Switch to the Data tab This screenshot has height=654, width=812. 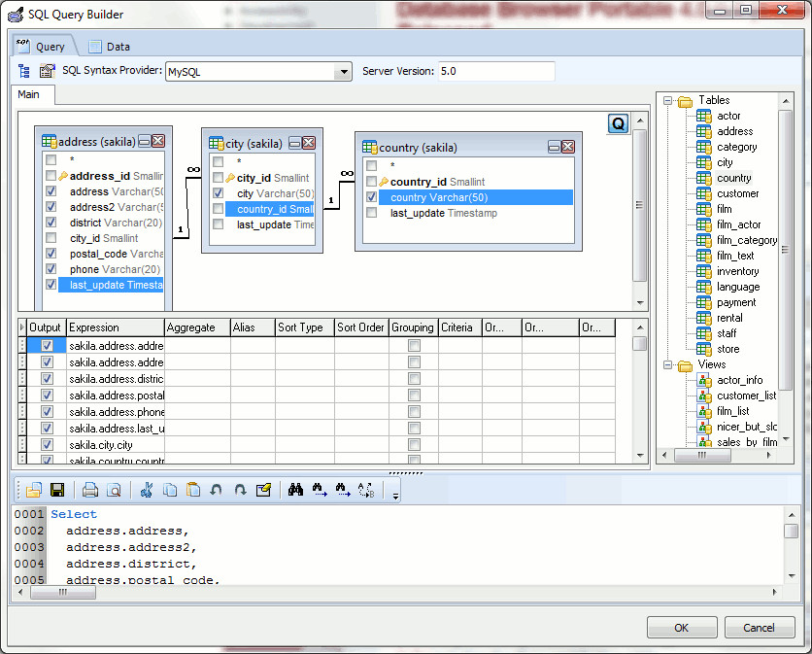point(109,47)
